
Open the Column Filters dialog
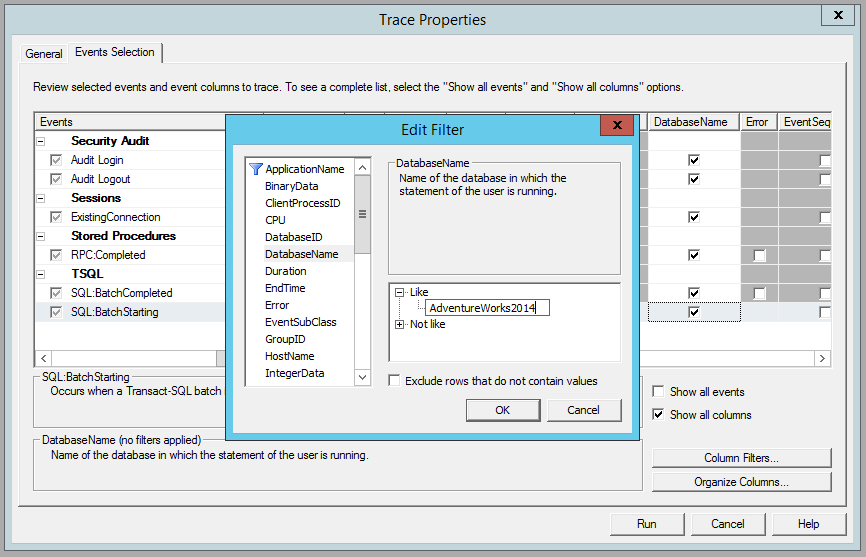[741, 458]
